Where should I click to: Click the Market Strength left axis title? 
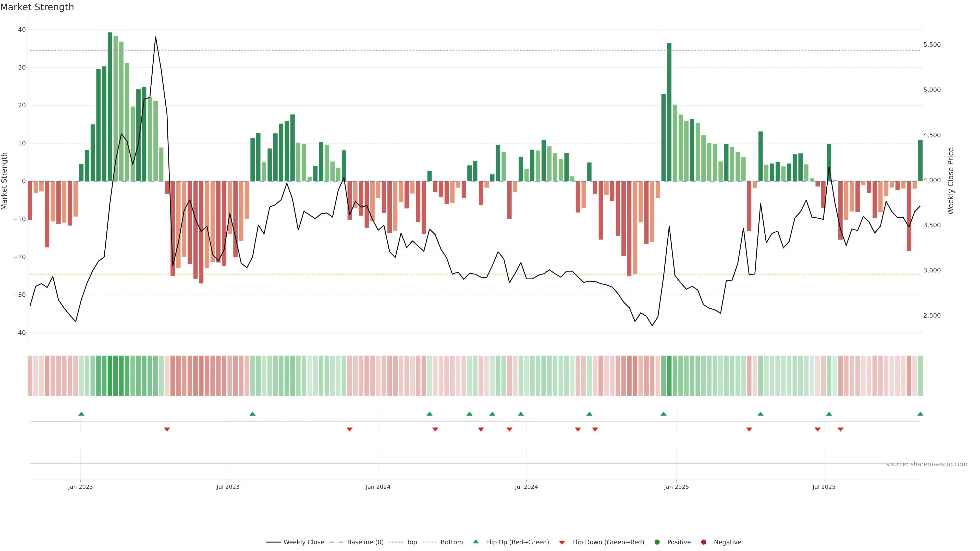(x=5, y=181)
